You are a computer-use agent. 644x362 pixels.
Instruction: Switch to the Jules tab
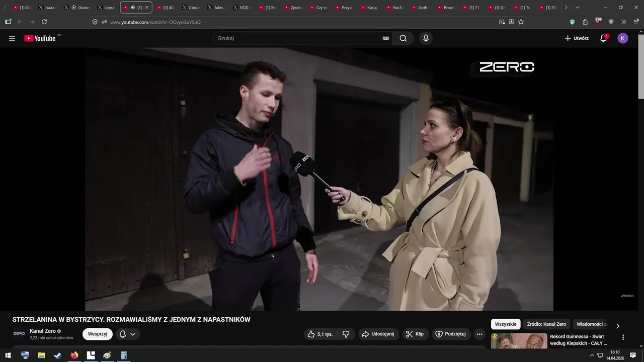coord(216,8)
